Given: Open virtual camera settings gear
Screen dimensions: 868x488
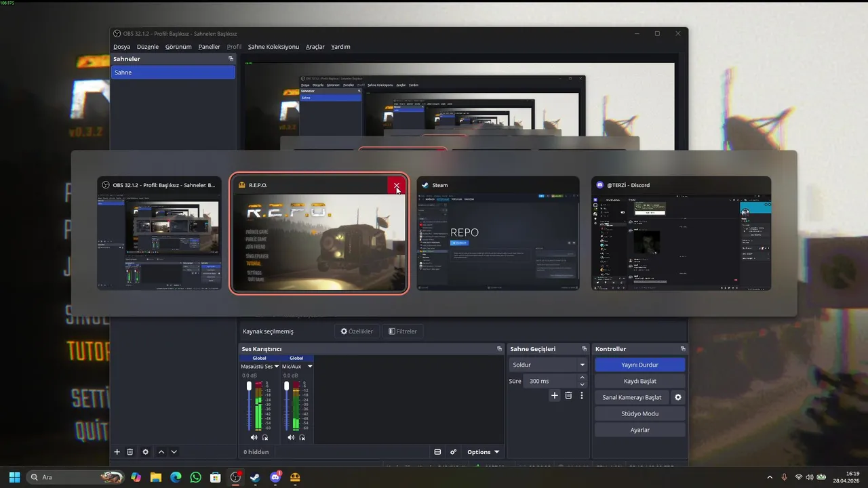Looking at the screenshot, I should pyautogui.click(x=677, y=397).
